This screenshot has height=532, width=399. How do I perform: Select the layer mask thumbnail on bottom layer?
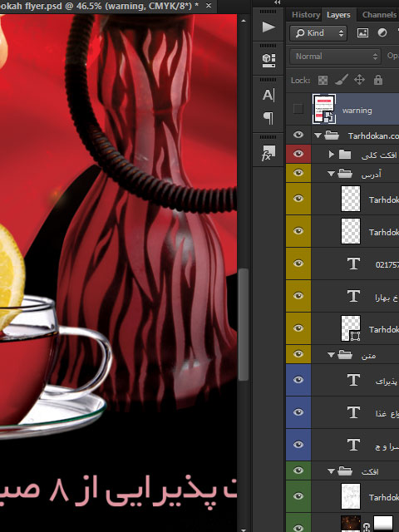[x=383, y=525]
